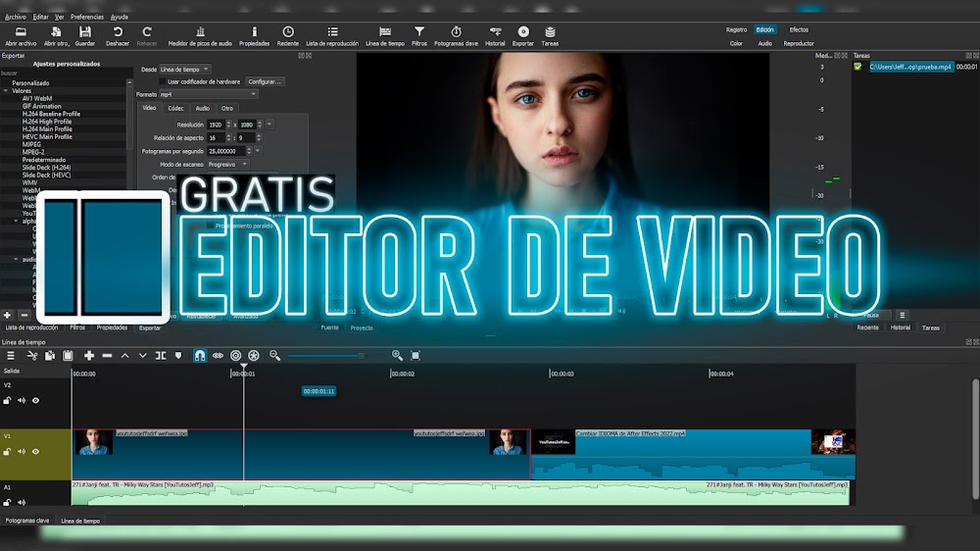Click the resolution width field 1920
The image size is (980, 551).
tap(216, 125)
